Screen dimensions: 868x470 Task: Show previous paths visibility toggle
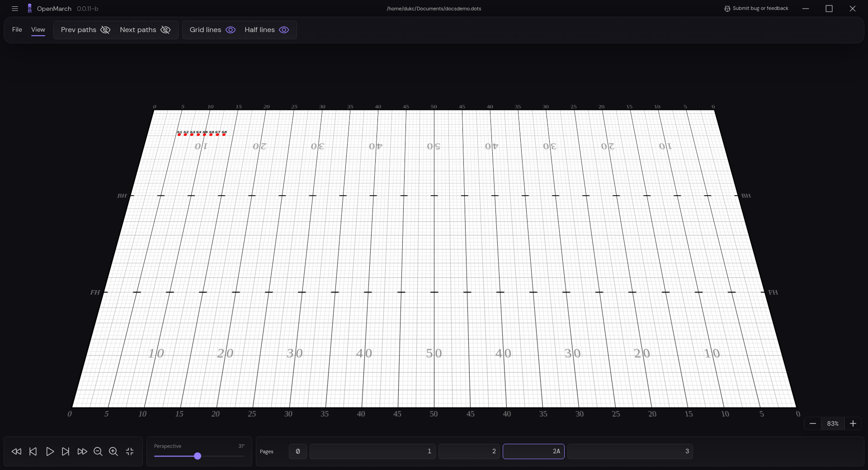(x=105, y=30)
